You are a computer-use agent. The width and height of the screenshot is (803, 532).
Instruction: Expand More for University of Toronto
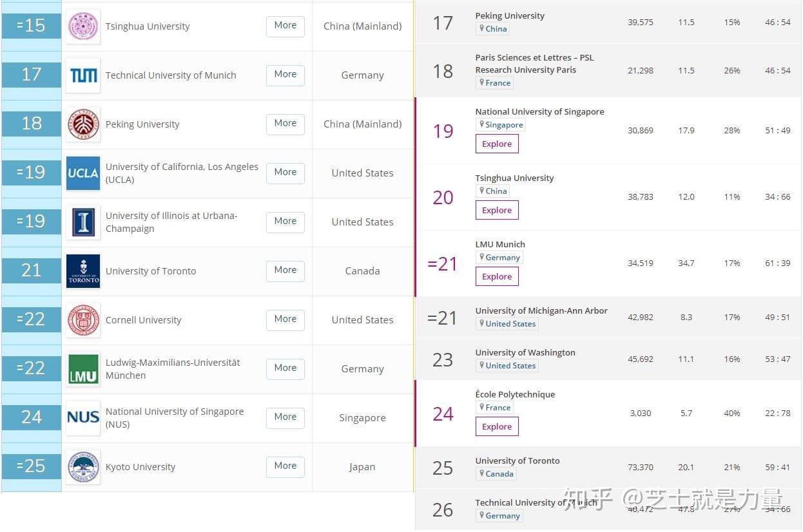285,271
